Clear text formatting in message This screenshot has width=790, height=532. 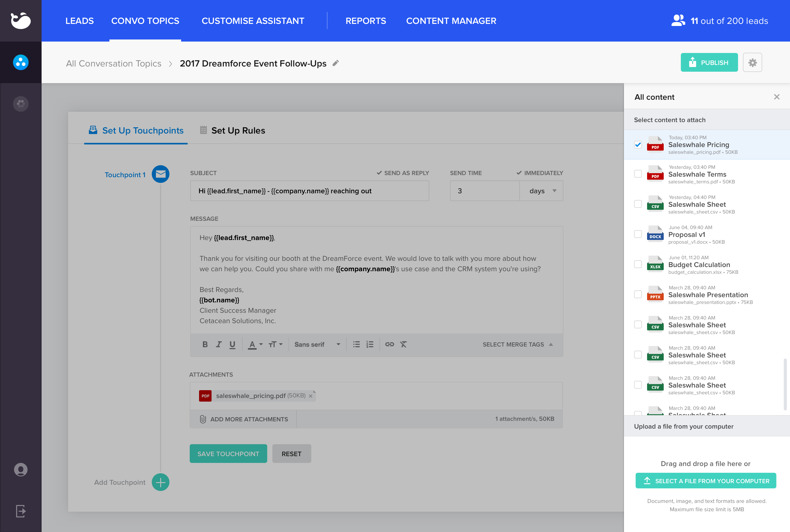click(403, 344)
